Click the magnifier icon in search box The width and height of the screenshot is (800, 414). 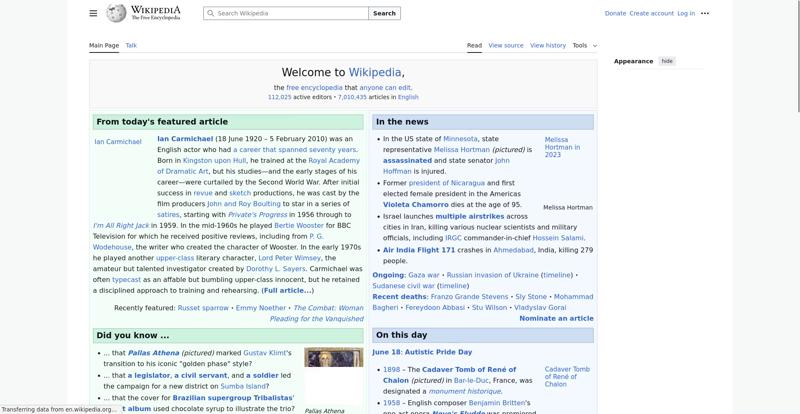(210, 13)
